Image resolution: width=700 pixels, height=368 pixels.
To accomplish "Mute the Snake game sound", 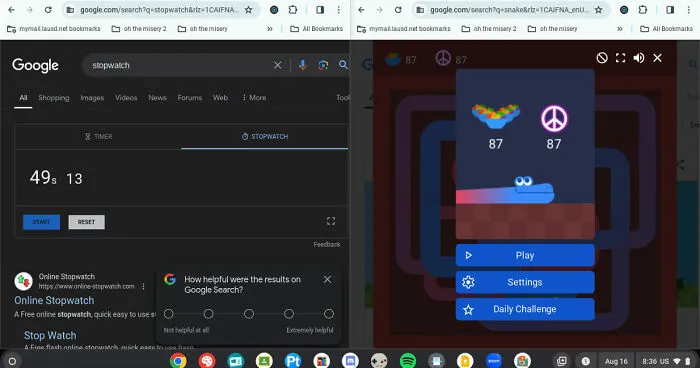I will coord(639,58).
